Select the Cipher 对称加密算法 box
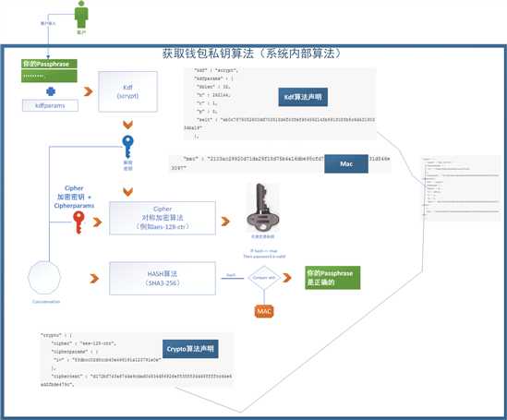Image resolution: width=507 pixels, height=420 pixels. pyautogui.click(x=163, y=218)
